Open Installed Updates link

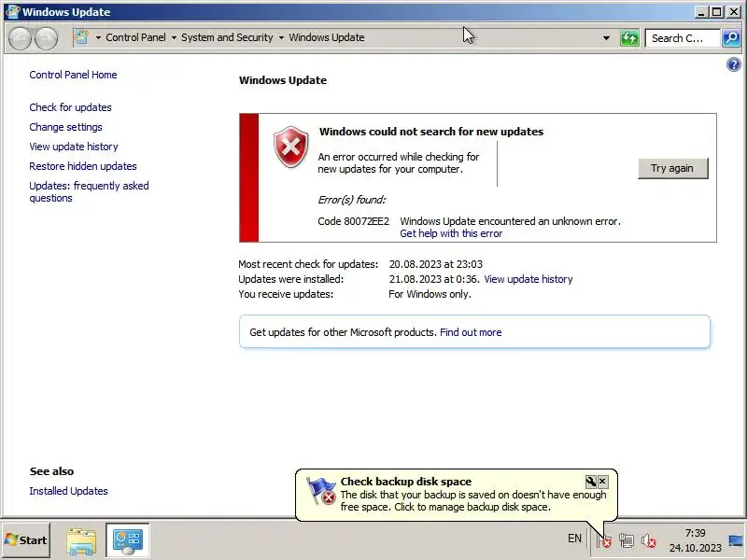68,491
